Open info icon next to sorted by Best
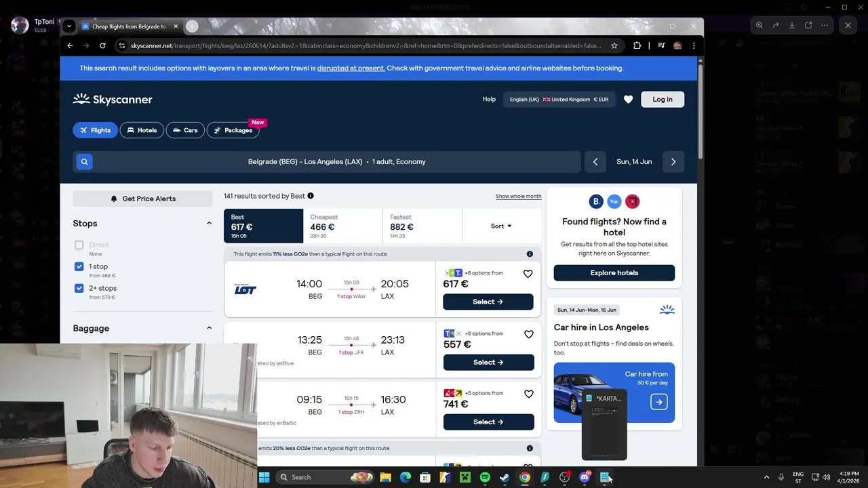This screenshot has height=488, width=868. [x=311, y=196]
